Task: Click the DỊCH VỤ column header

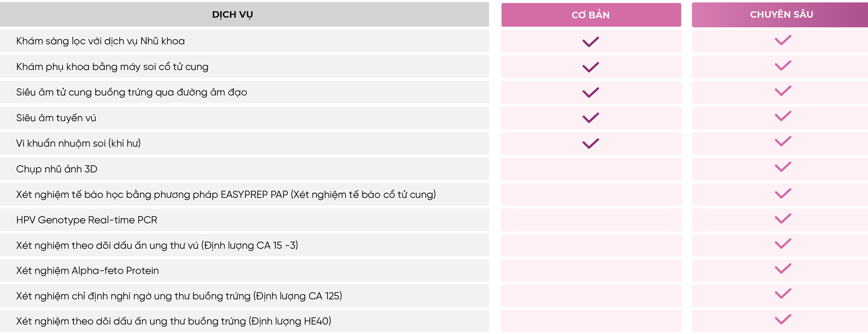Action: coord(232,14)
